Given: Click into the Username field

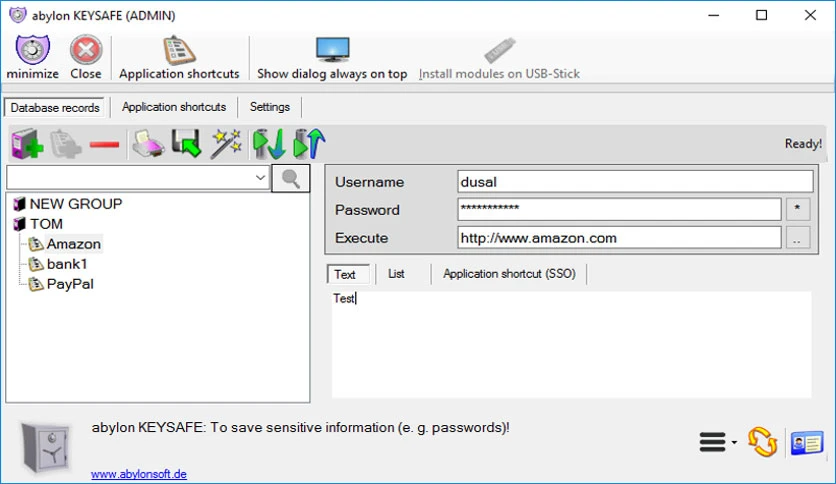Looking at the screenshot, I should coord(635,182).
